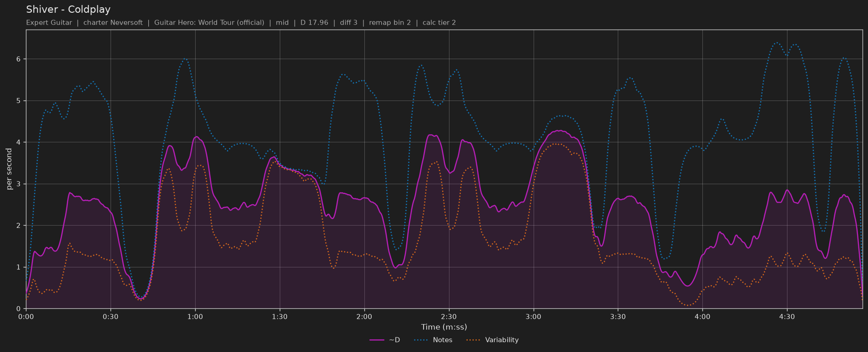This screenshot has width=868, height=352.
Task: Click the '1:00' x-axis tick label
Action: point(195,317)
